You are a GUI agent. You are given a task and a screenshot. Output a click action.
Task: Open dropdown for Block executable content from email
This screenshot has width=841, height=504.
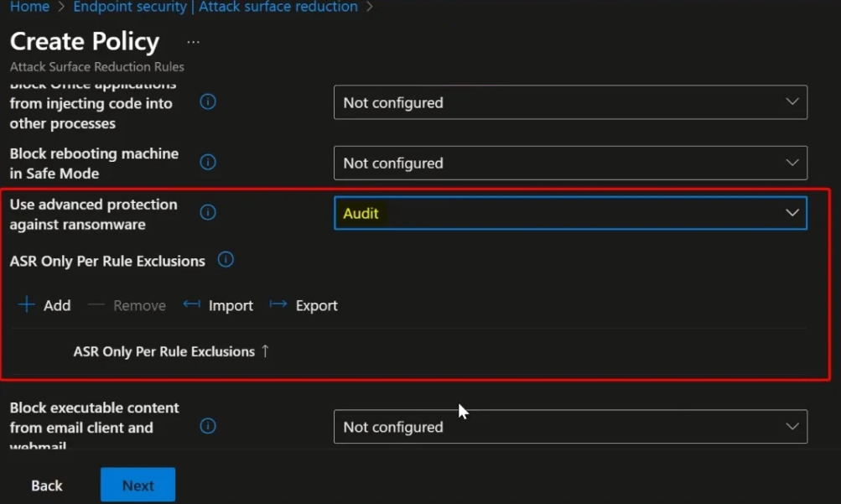tap(570, 427)
